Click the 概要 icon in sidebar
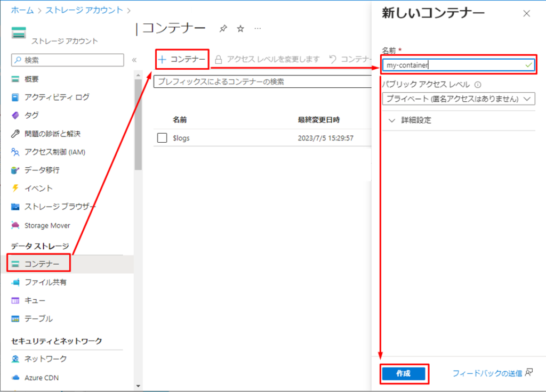 (15, 79)
